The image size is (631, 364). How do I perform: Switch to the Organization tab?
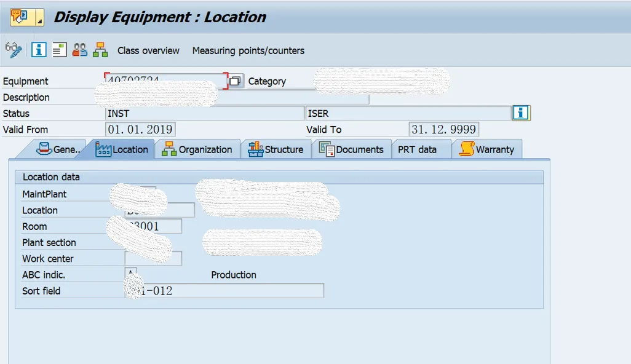click(197, 149)
